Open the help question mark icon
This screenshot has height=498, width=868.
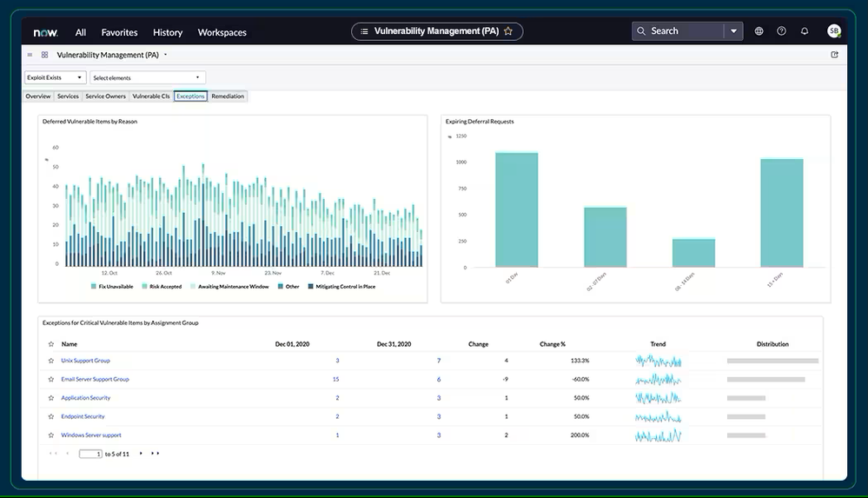coord(781,31)
